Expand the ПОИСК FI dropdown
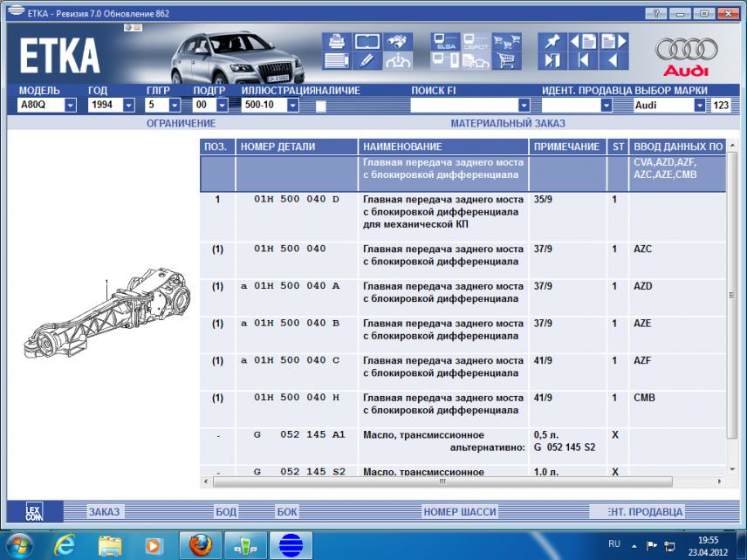The width and height of the screenshot is (747, 560). tap(524, 106)
